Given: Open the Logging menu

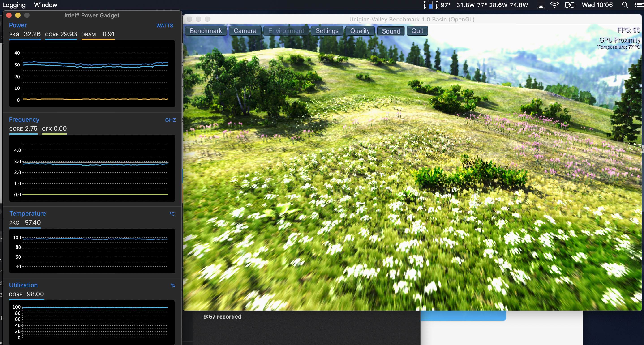Looking at the screenshot, I should click(x=14, y=5).
